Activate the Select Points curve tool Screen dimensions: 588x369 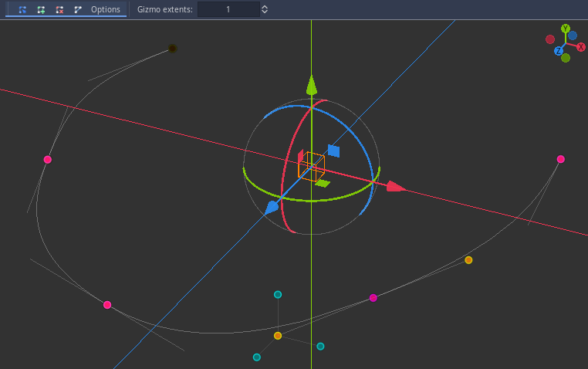click(x=22, y=9)
